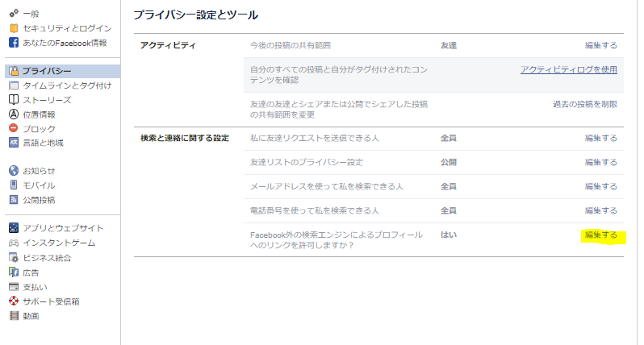
Task: Select 位置情報 in the settings sidebar
Action: 39,114
